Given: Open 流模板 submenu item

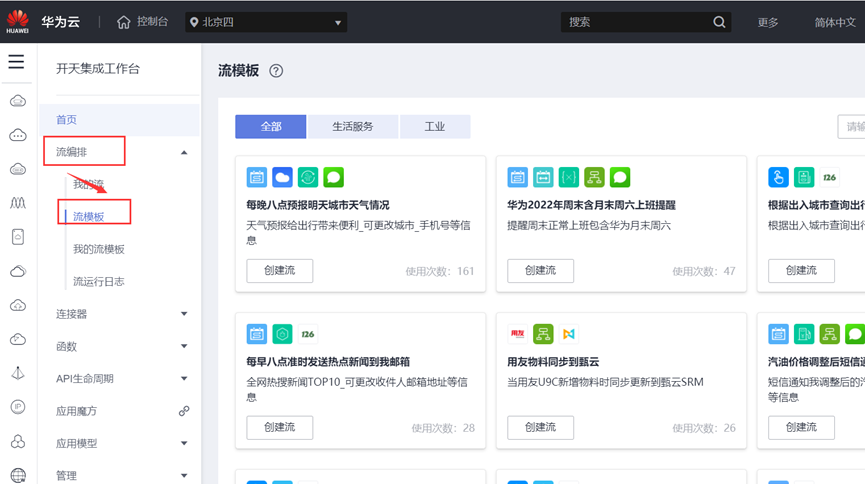Looking at the screenshot, I should point(89,216).
